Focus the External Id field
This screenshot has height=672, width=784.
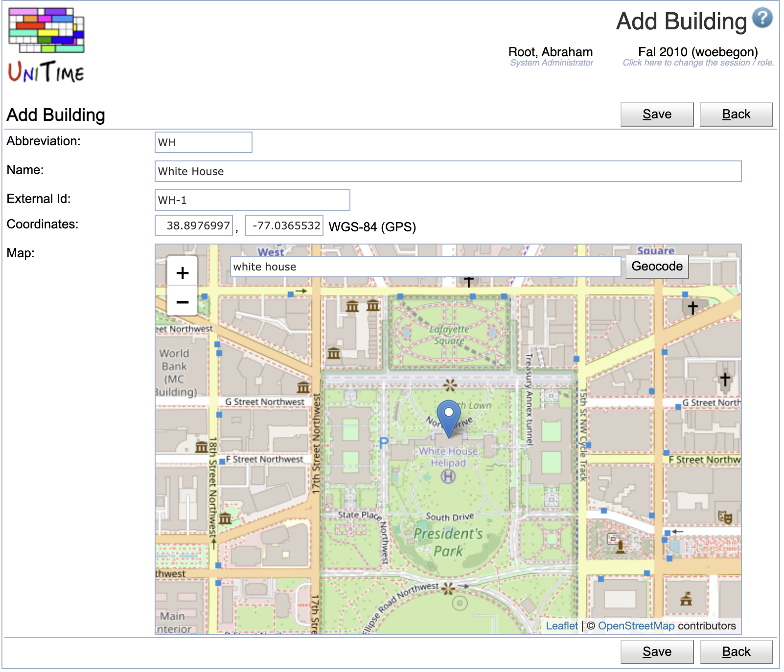253,200
